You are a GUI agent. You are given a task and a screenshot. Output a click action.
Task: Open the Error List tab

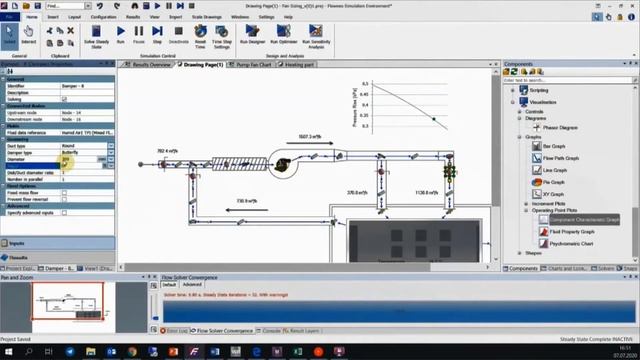174,331
